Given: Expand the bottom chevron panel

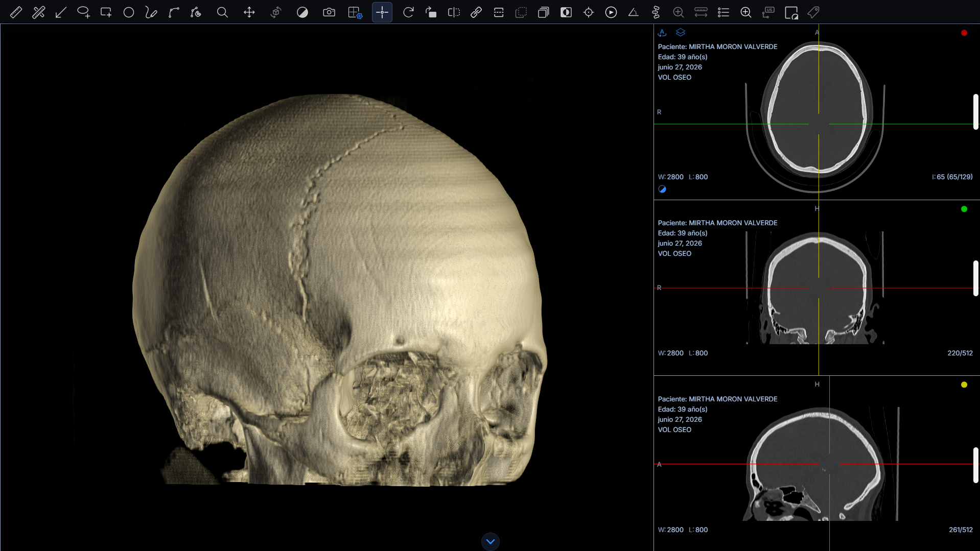Looking at the screenshot, I should pos(491,541).
